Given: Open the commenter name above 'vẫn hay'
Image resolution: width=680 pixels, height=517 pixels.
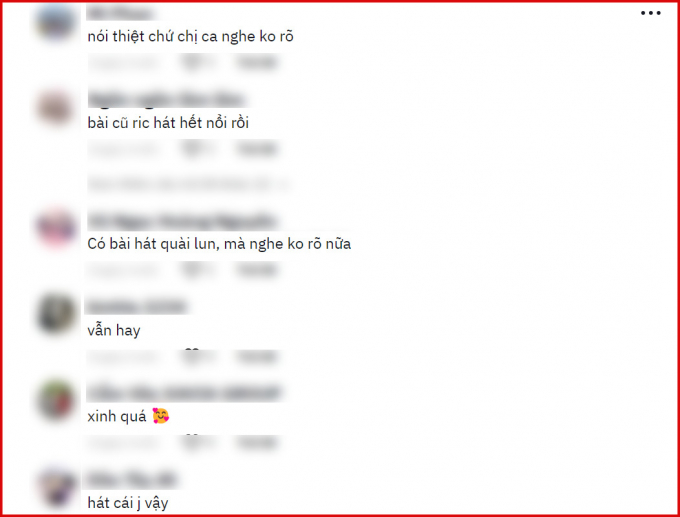Looking at the screenshot, I should 137,307.
